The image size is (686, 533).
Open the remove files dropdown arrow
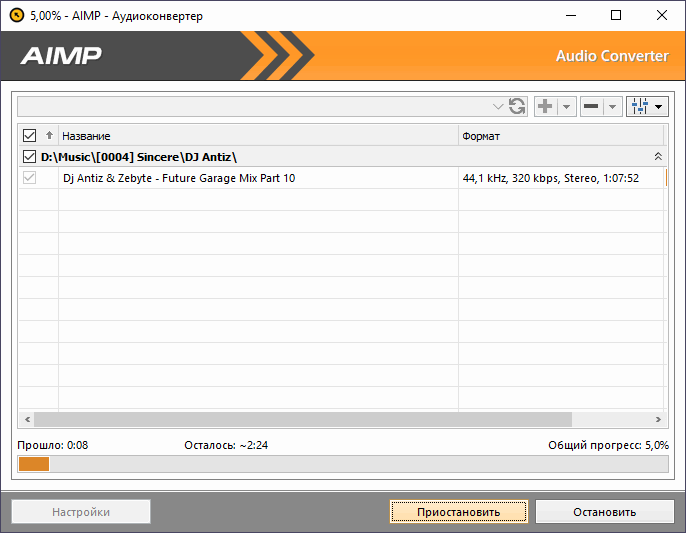click(x=612, y=106)
